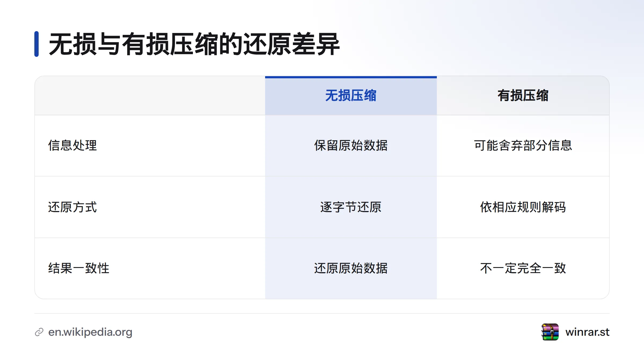Screen dimensions: 644x362
Task: Click the WinRAR books logo icon
Action: (x=550, y=332)
